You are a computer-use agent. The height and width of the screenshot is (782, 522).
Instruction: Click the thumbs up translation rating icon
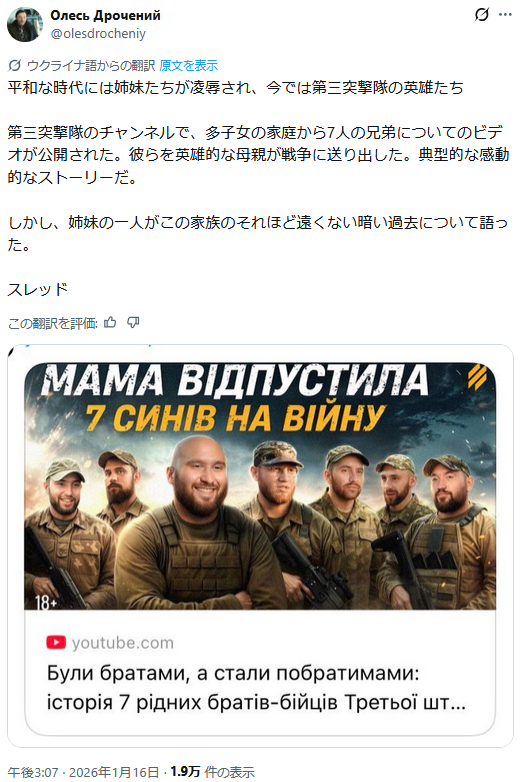[x=110, y=323]
